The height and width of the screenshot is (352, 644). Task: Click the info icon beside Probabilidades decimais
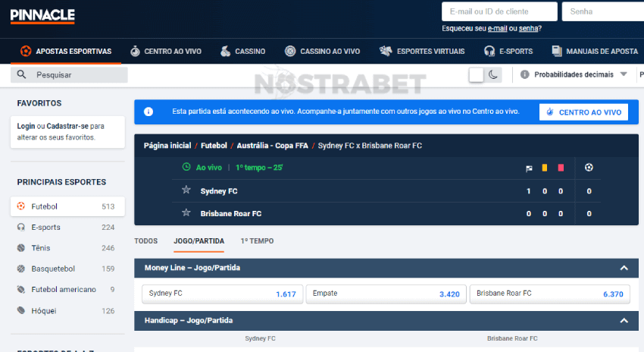524,74
